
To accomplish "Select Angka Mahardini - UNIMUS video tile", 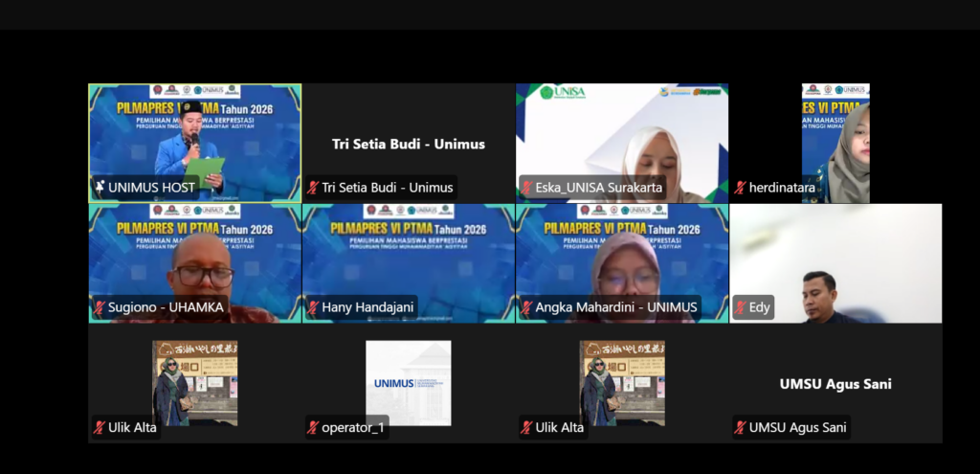I will coord(622,263).
